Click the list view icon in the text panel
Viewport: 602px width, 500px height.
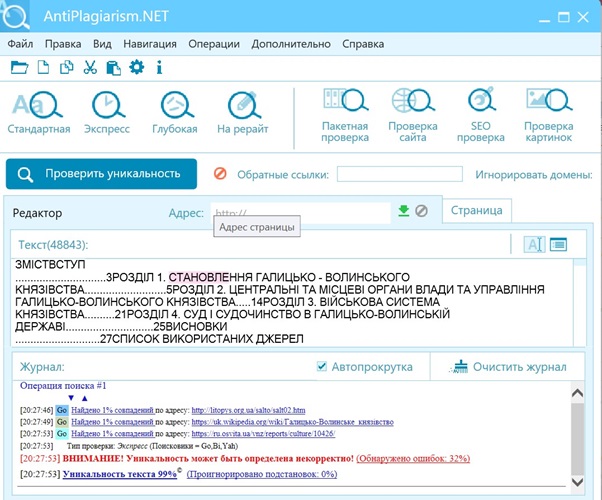(558, 244)
